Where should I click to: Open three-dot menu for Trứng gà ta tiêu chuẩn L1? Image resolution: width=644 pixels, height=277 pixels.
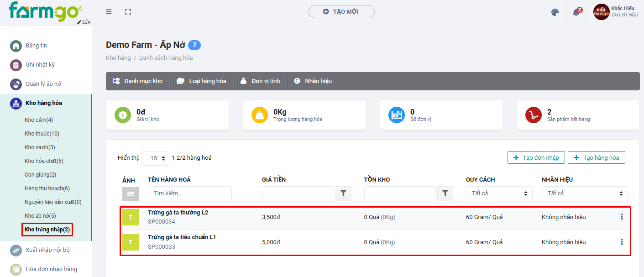(x=622, y=242)
